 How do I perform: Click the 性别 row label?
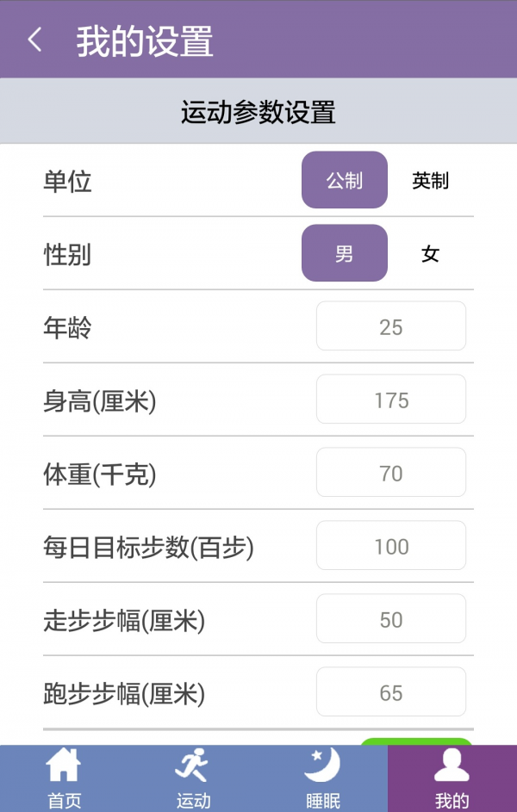[x=67, y=254]
